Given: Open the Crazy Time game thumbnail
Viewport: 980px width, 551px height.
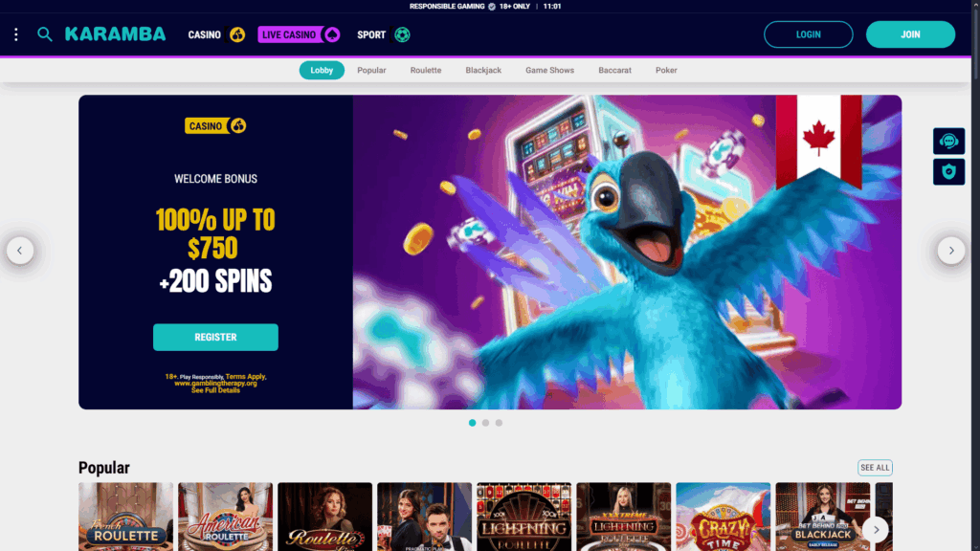Looking at the screenshot, I should 724,517.
